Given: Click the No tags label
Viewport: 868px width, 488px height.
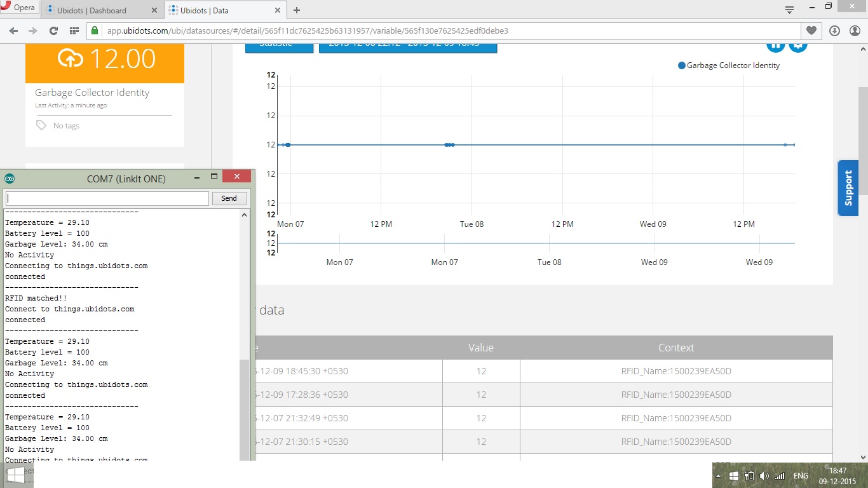Looking at the screenshot, I should [66, 126].
